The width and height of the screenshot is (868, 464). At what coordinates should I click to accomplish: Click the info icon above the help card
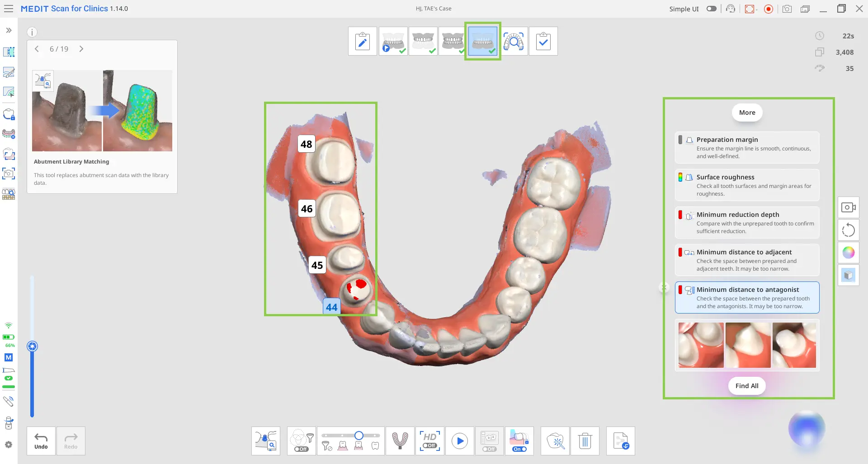32,32
